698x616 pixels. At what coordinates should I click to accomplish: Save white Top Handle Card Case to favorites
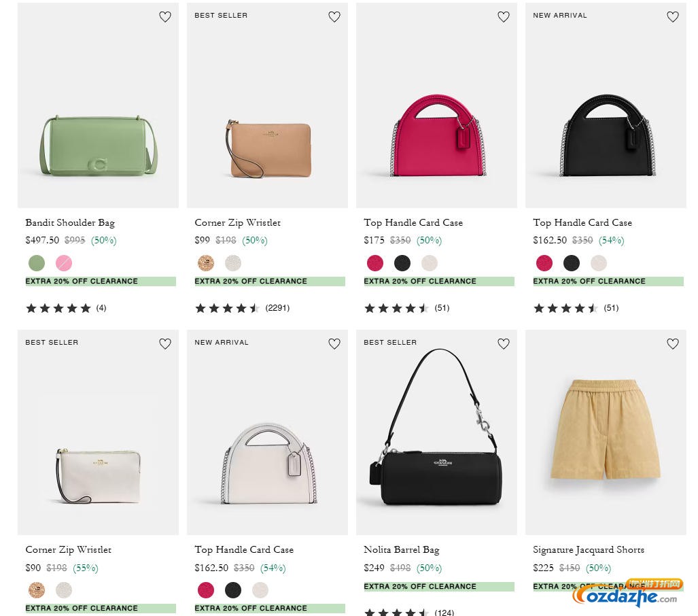(334, 344)
